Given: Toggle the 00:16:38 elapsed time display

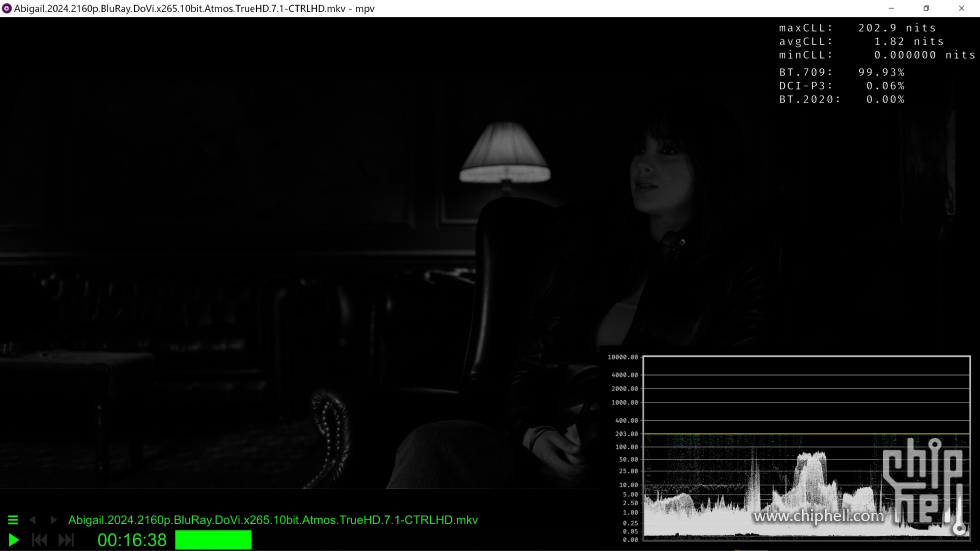Looking at the screenshot, I should 132,540.
